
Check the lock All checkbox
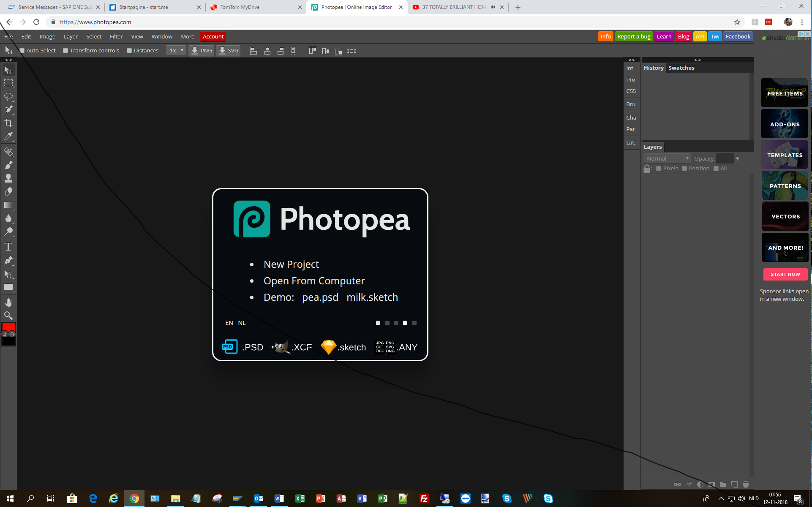pos(716,169)
